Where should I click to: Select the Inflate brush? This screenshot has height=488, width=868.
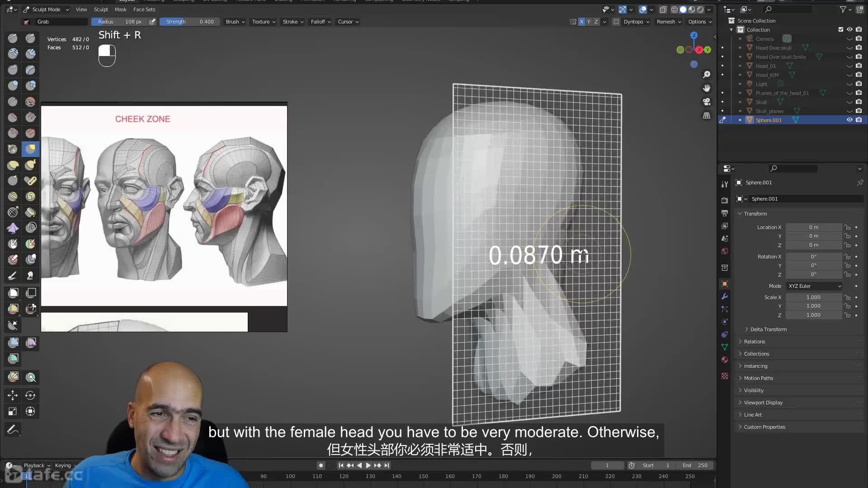13,86
